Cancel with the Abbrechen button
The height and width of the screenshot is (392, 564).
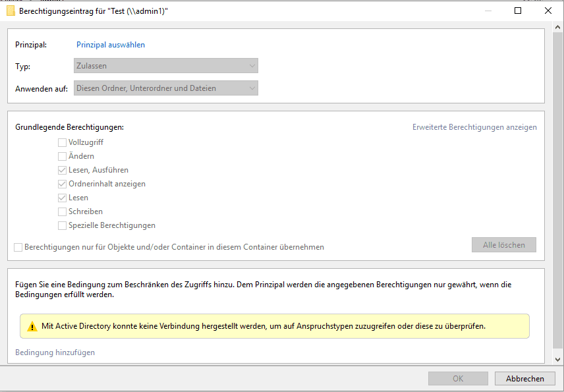(524, 379)
